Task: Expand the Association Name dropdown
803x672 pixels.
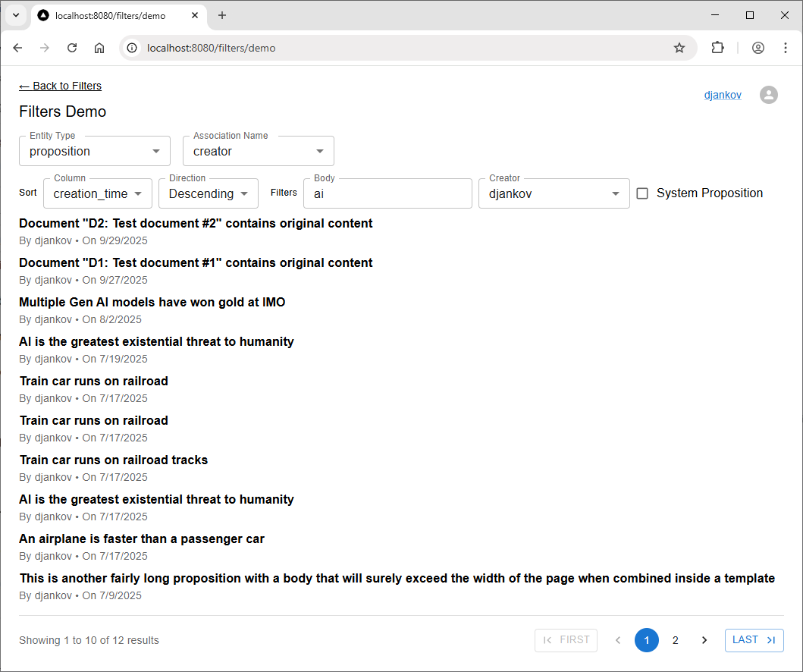Action: pos(258,151)
